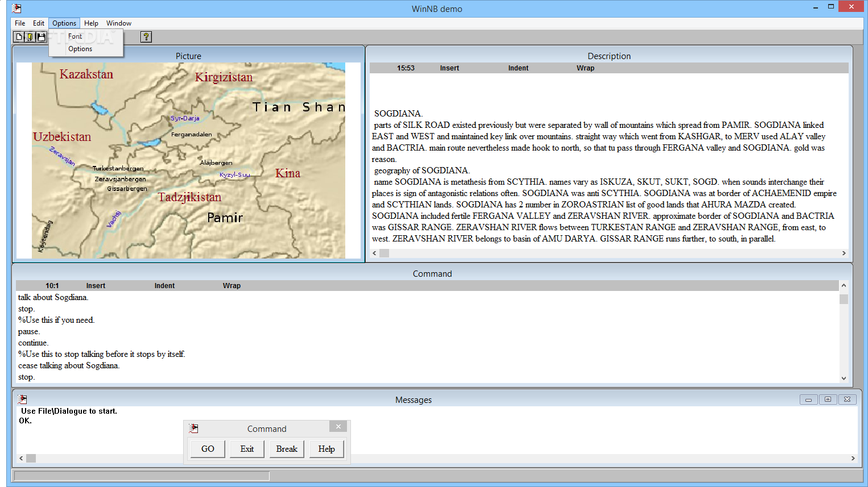Click 'OK.' line in Messages window
Screen dimensions: 868x487
(26, 421)
